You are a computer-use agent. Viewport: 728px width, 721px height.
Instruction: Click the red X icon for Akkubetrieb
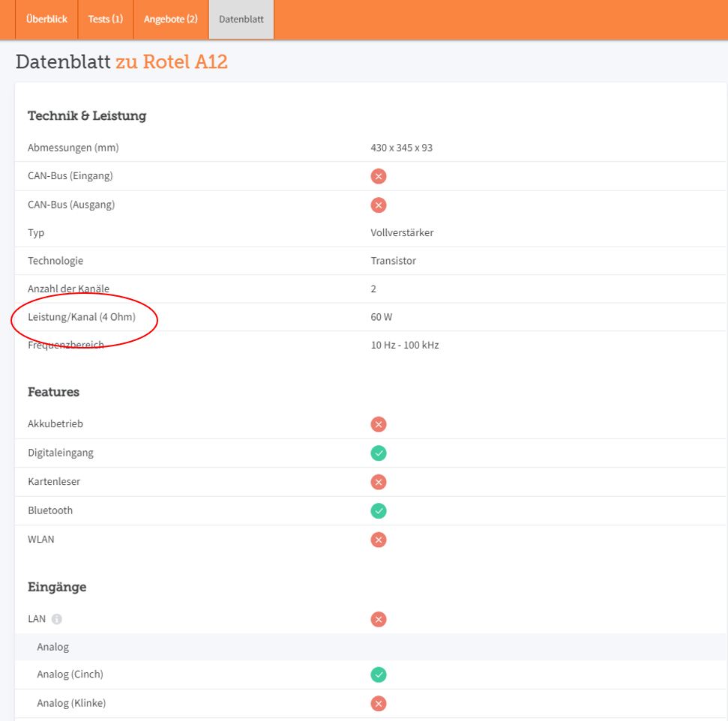point(379,424)
